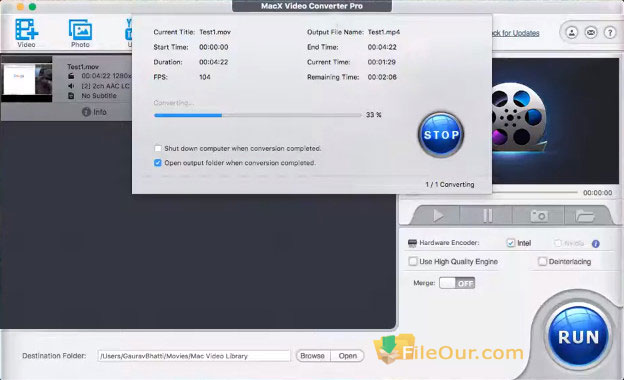The image size is (624, 380).
Task: Pause the preview playback
Action: (x=487, y=216)
